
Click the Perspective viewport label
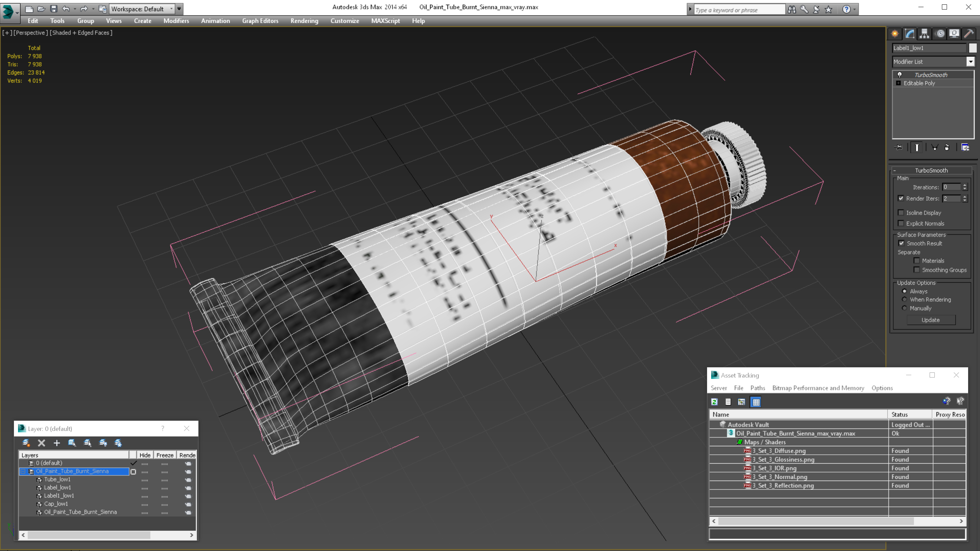(x=30, y=33)
